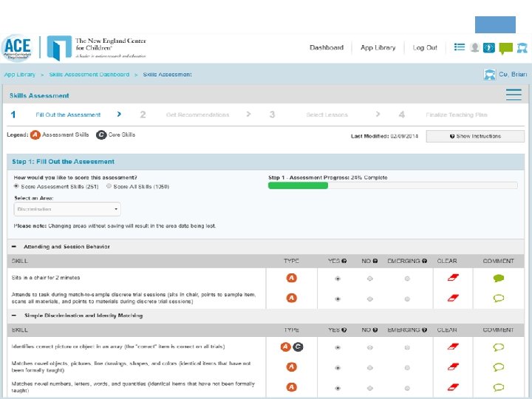Collapse Simple Discrimination and Identity Matching section

(x=14, y=316)
